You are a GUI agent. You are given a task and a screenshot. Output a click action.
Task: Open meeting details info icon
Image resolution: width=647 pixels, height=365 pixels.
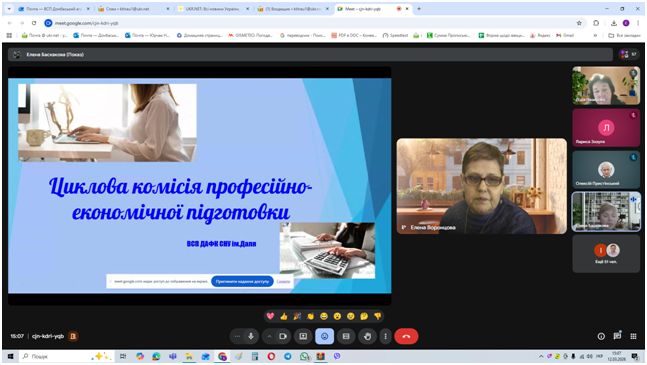tap(601, 336)
